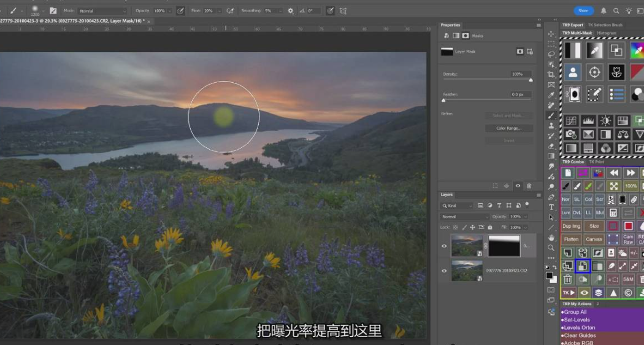Viewport: 644px width, 345px height.
Task: Click the Density slider handle
Action: point(531,80)
